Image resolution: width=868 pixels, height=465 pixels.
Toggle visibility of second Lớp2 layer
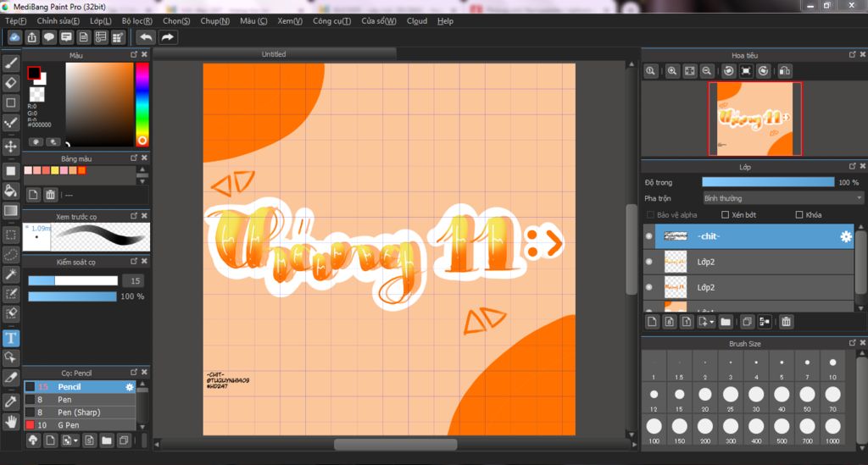coord(648,287)
